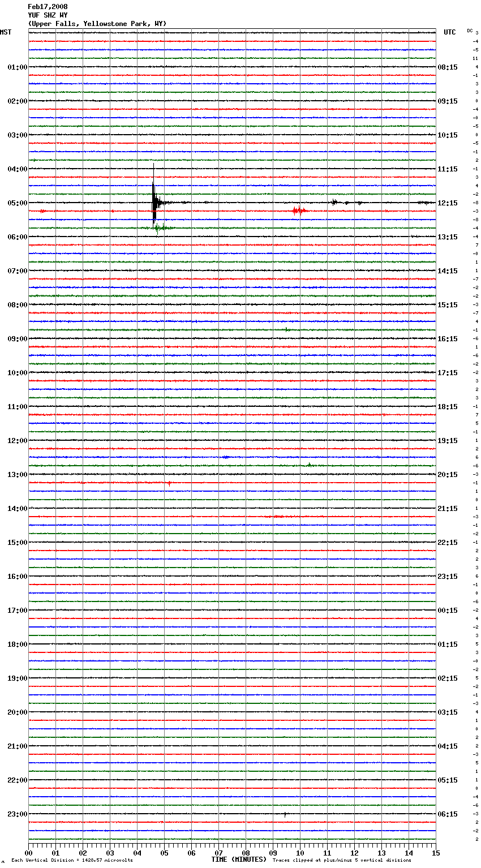Select the 04:00 MST time label
The width and height of the screenshot is (481, 868).
(17, 169)
